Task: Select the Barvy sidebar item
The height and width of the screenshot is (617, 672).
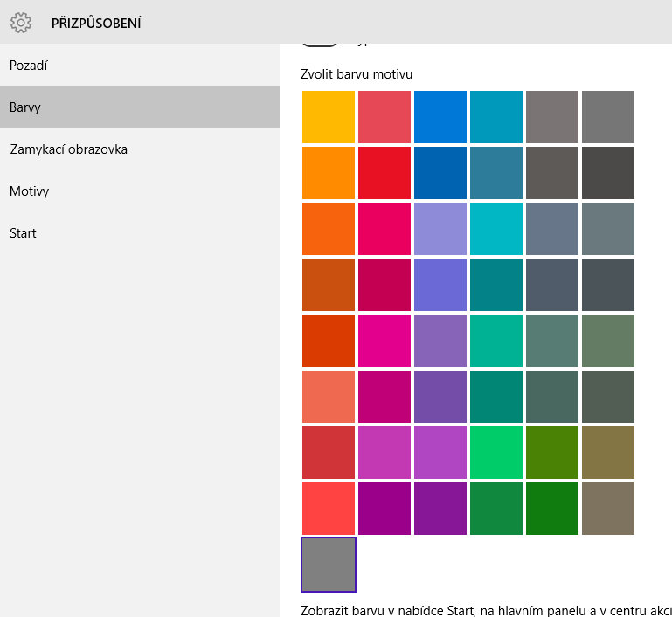Action: pos(140,107)
